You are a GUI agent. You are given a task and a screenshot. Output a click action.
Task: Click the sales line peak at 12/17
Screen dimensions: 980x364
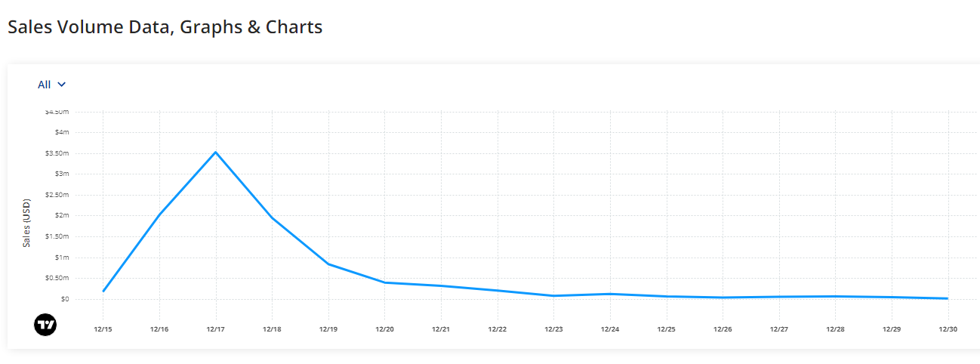point(216,153)
